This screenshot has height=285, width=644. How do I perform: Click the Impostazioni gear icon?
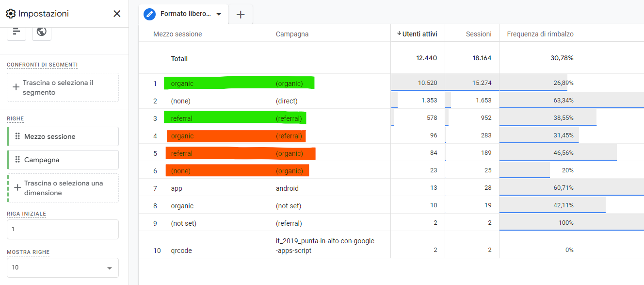tap(11, 14)
